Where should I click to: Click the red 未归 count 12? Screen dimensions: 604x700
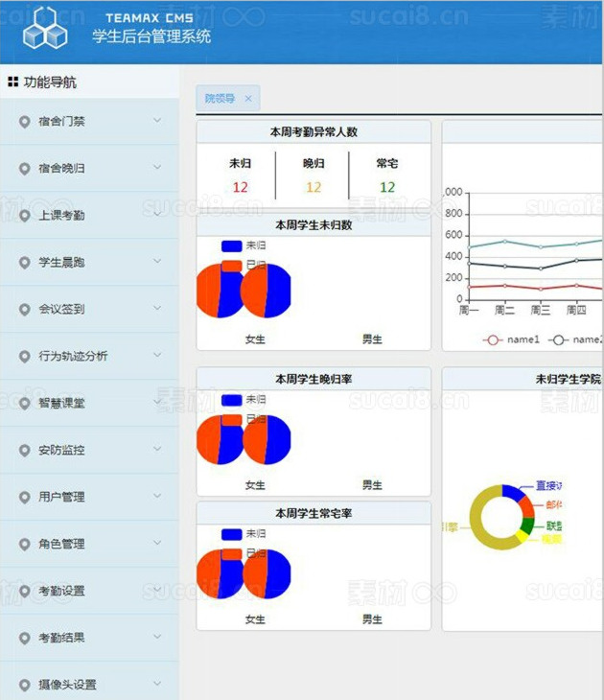pyautogui.click(x=241, y=187)
